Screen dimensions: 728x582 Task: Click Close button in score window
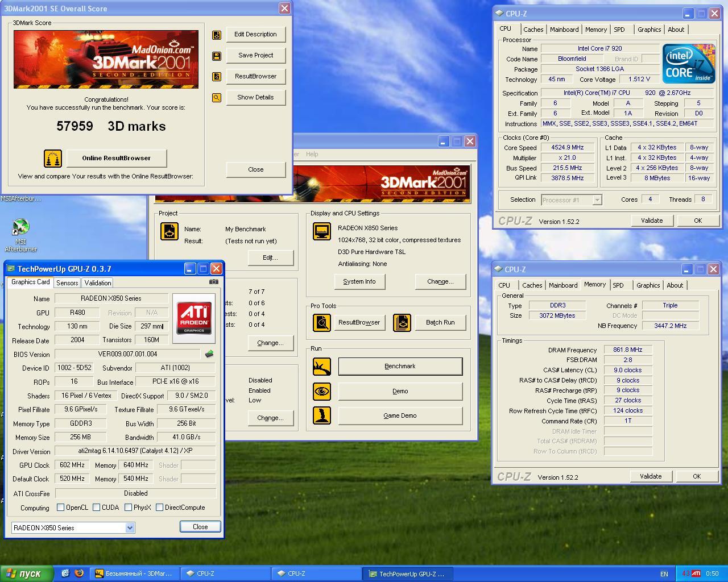(x=256, y=169)
